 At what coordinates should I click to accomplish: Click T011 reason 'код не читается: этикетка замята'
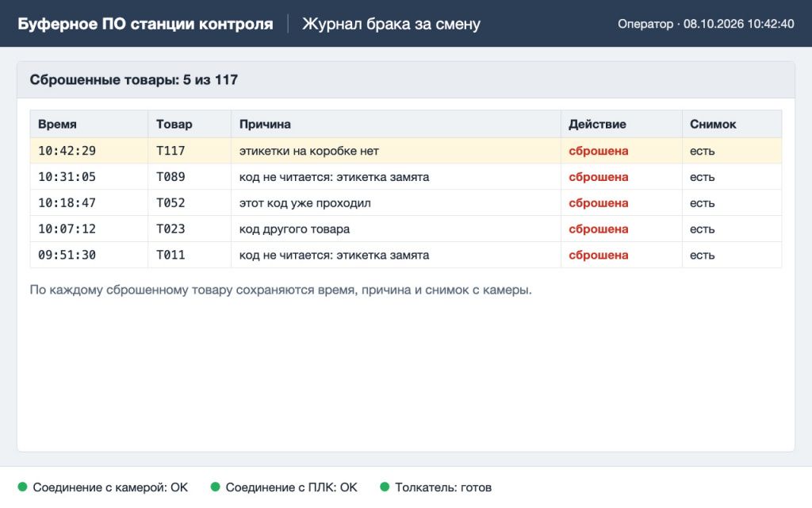click(x=334, y=255)
